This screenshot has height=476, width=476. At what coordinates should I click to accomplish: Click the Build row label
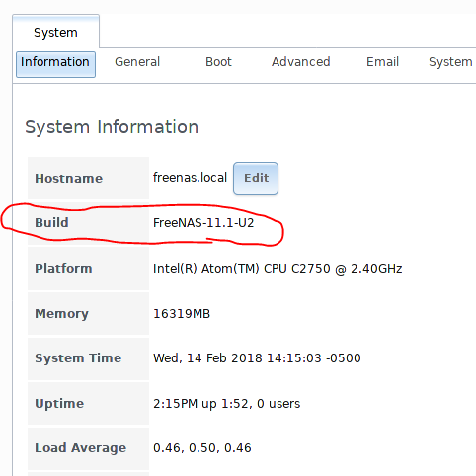pyautogui.click(x=51, y=223)
